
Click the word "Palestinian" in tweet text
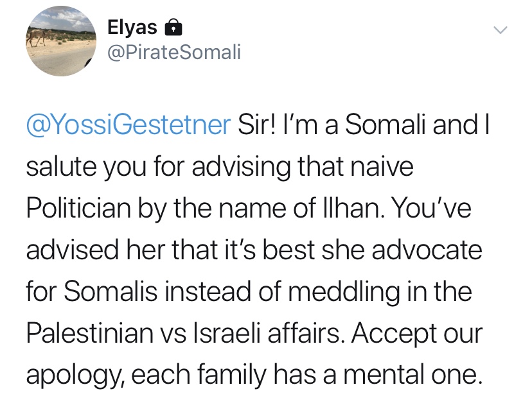point(89,332)
